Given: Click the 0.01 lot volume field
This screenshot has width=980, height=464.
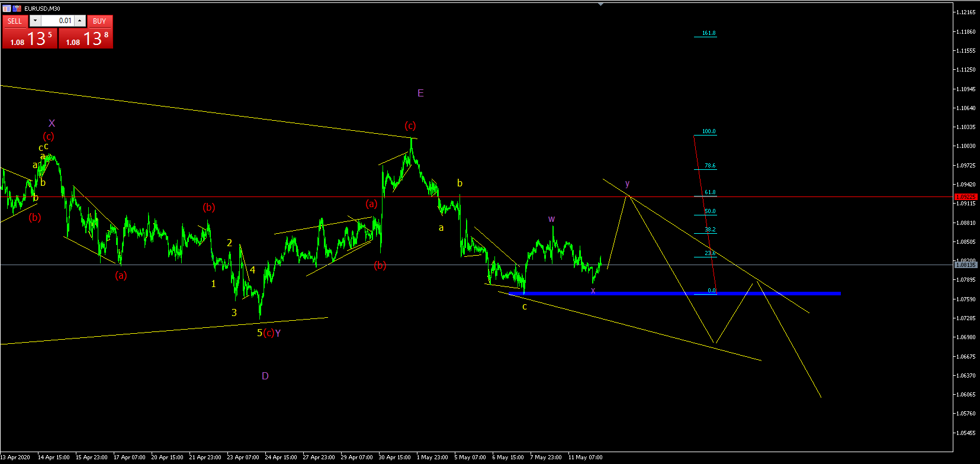Looking at the screenshot, I should (x=57, y=21).
